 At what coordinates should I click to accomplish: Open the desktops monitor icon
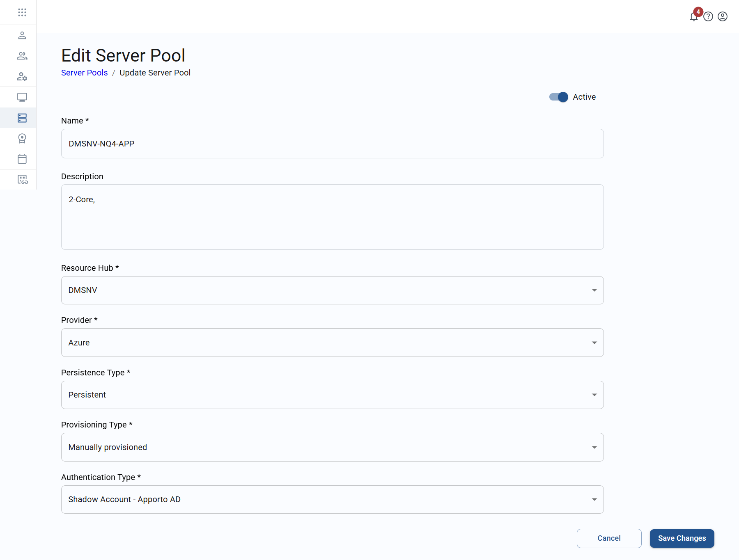[x=22, y=97]
